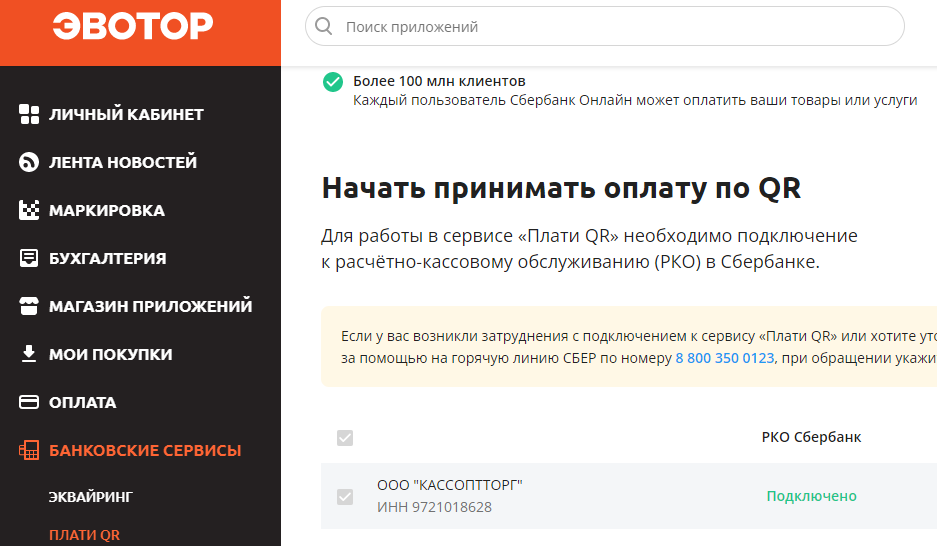Image resolution: width=937 pixels, height=546 pixels.
Task: Go to Мои покупки
Action: [111, 354]
